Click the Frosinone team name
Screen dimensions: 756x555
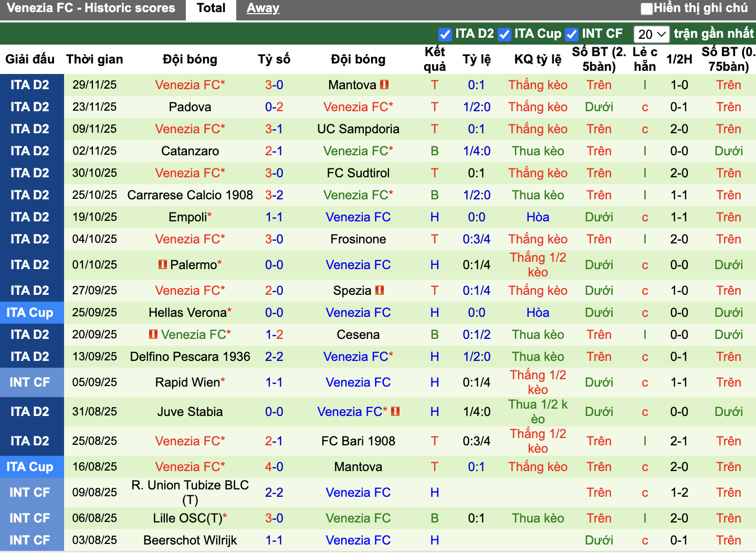tap(358, 239)
